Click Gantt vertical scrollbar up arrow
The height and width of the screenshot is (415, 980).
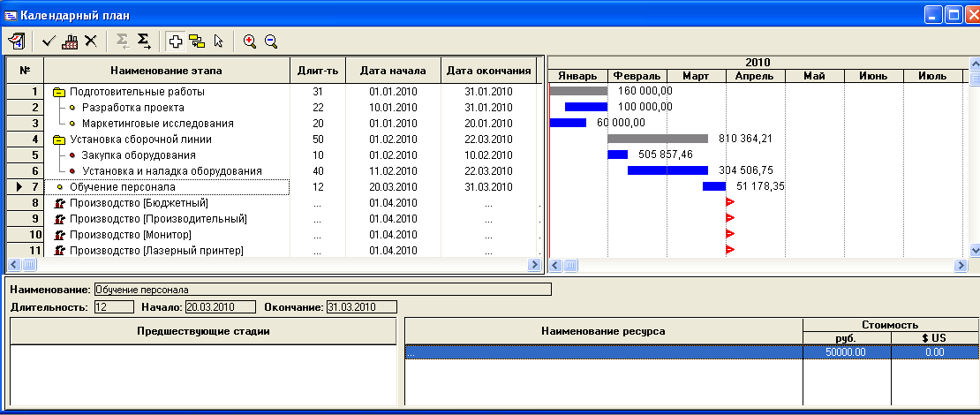pos(974,64)
